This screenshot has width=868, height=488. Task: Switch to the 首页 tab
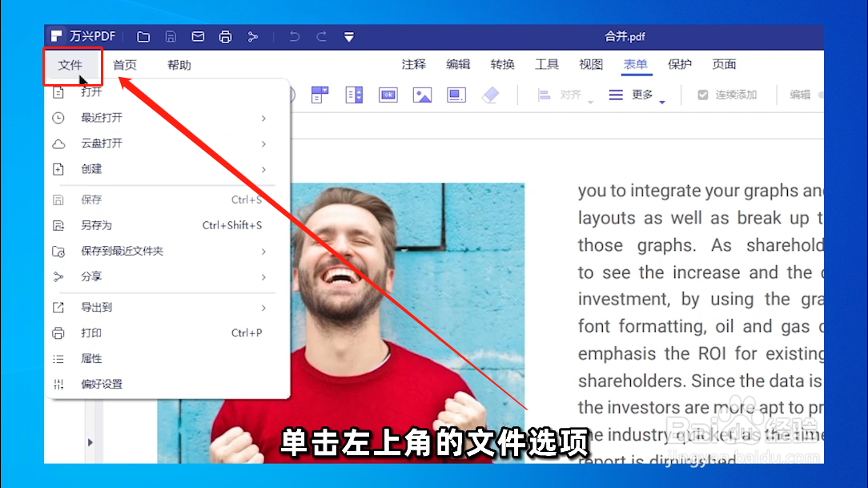(x=125, y=65)
